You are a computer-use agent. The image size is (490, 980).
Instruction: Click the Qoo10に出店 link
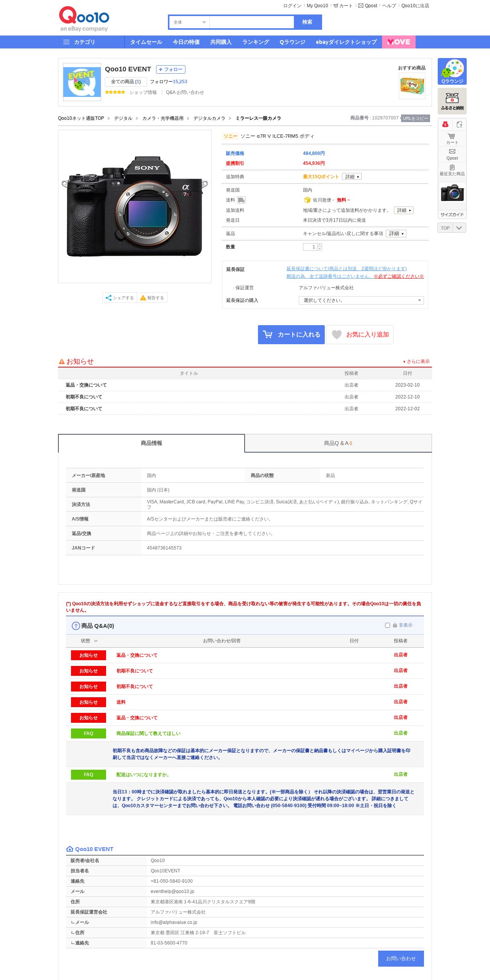pyautogui.click(x=415, y=6)
